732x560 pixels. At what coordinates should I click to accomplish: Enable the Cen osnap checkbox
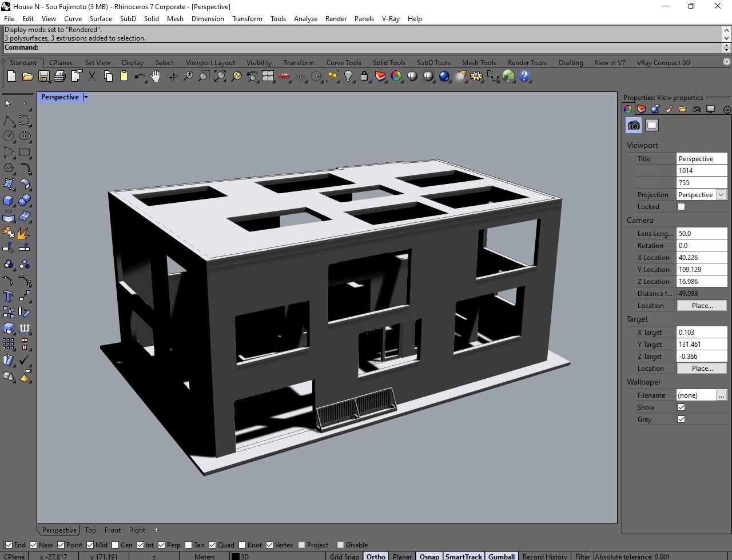[x=115, y=545]
